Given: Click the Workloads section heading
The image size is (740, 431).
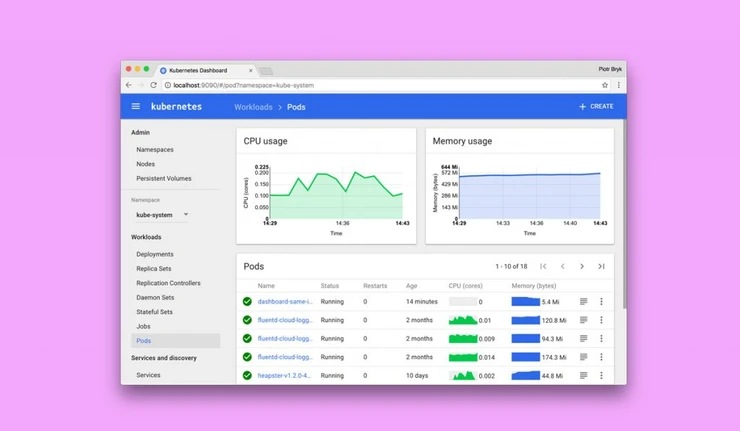Looking at the screenshot, I should tap(146, 237).
